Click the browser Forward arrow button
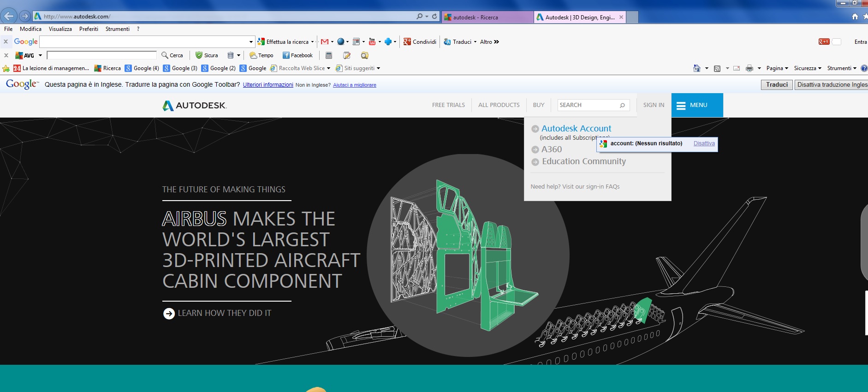Viewport: 868px width, 392px height. point(25,16)
